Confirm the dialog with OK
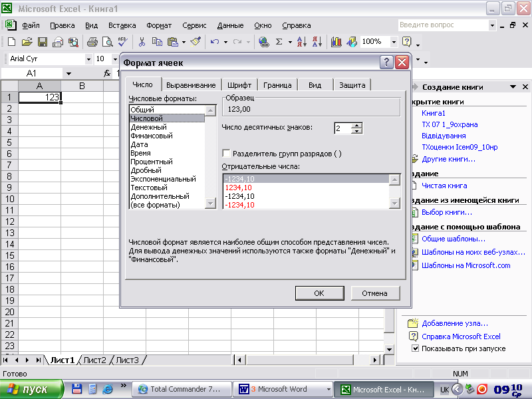Screen dimensions: 532x399 (319, 293)
